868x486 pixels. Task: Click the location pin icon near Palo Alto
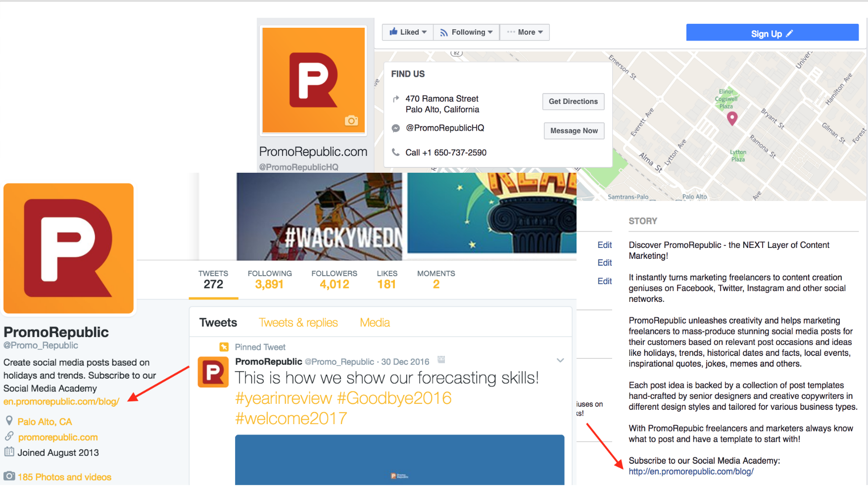tap(9, 421)
